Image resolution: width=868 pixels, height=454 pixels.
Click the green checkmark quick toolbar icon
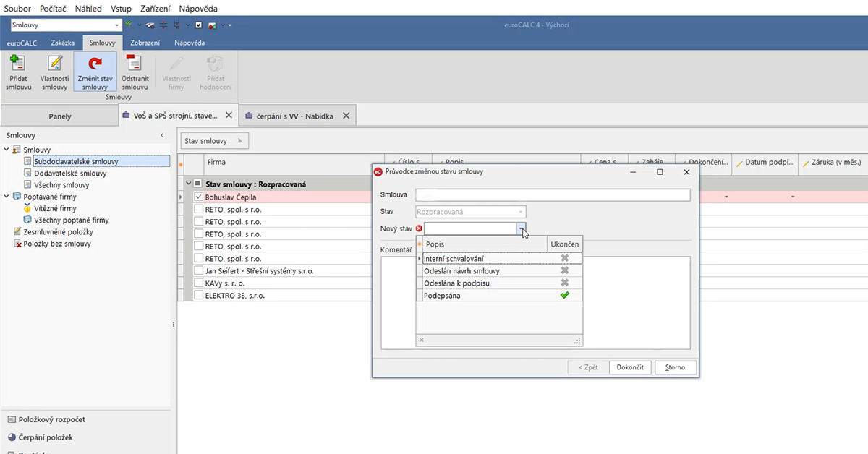click(x=129, y=25)
